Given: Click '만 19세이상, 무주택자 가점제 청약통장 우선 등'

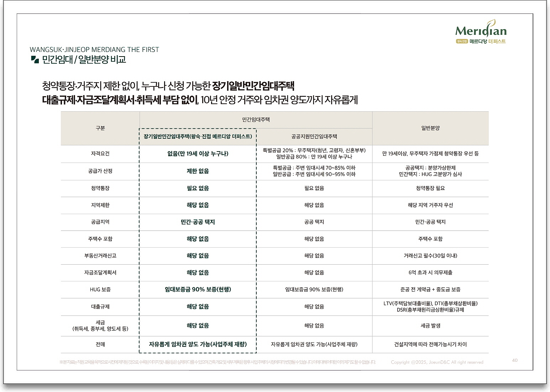Looking at the screenshot, I should (x=430, y=154).
